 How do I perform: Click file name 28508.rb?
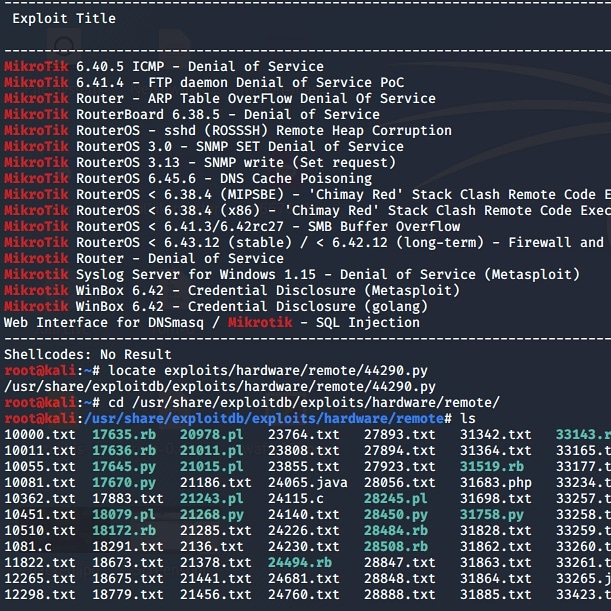pos(396,546)
